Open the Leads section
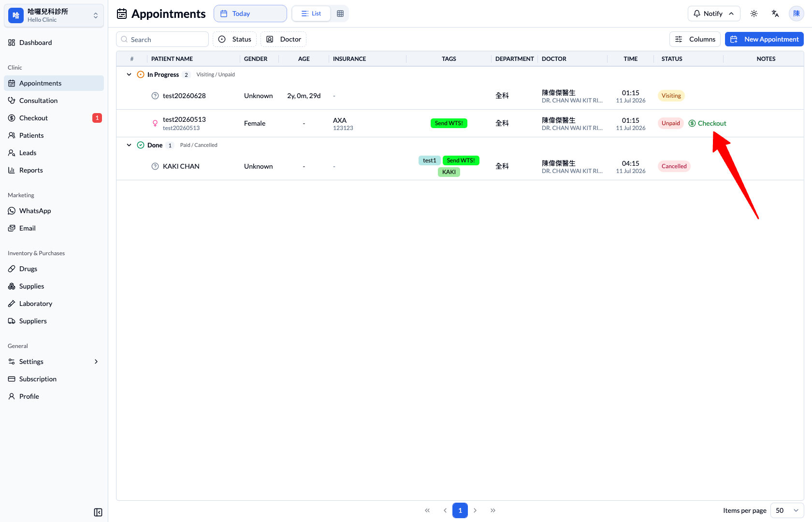812x522 pixels. (x=54, y=153)
